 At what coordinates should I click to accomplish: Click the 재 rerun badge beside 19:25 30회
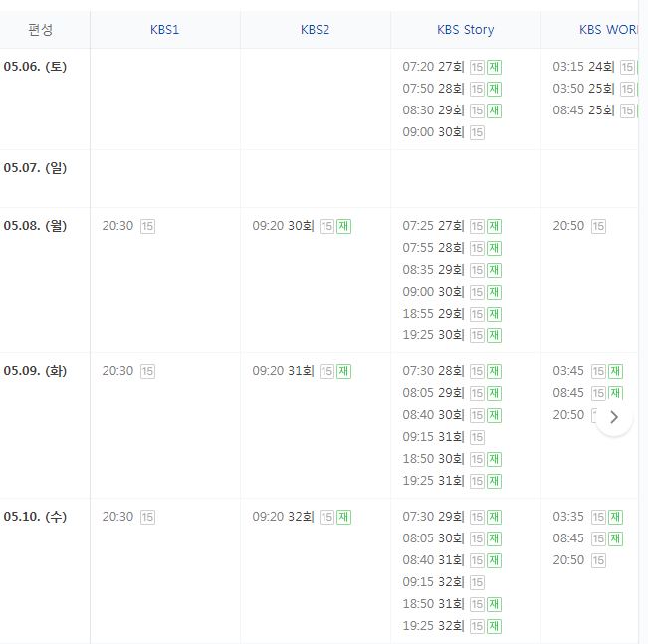click(494, 336)
